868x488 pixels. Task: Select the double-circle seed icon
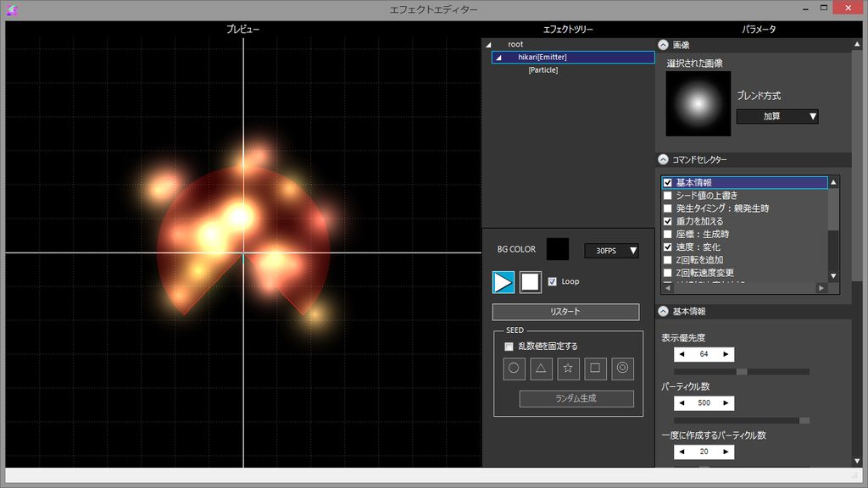pyautogui.click(x=622, y=368)
